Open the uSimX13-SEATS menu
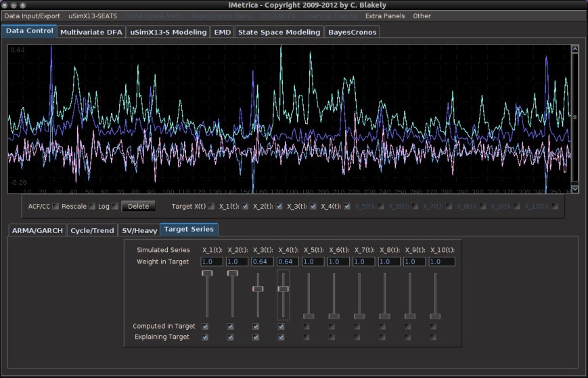Screen dimensions: 588x378 click(93, 16)
